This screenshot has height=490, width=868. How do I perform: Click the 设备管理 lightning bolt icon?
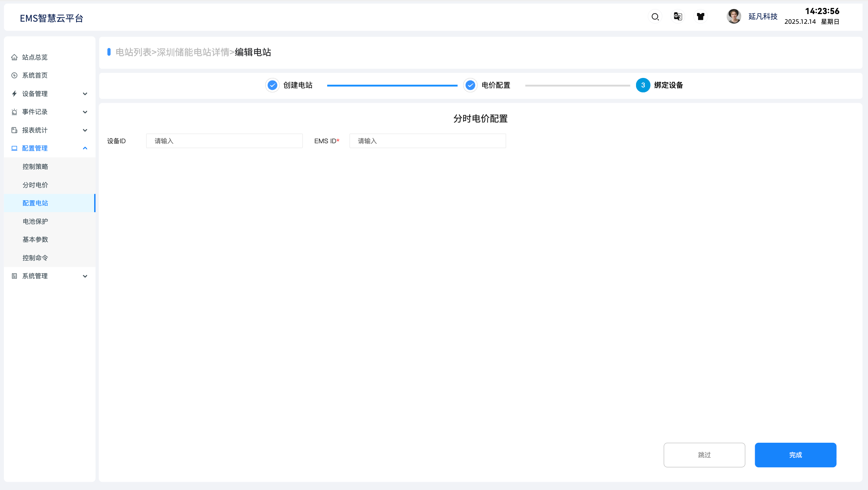(14, 94)
